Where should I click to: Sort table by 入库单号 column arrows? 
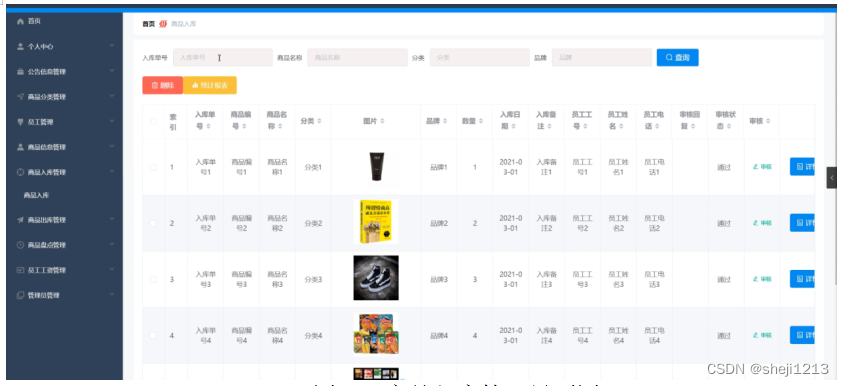pos(208,127)
